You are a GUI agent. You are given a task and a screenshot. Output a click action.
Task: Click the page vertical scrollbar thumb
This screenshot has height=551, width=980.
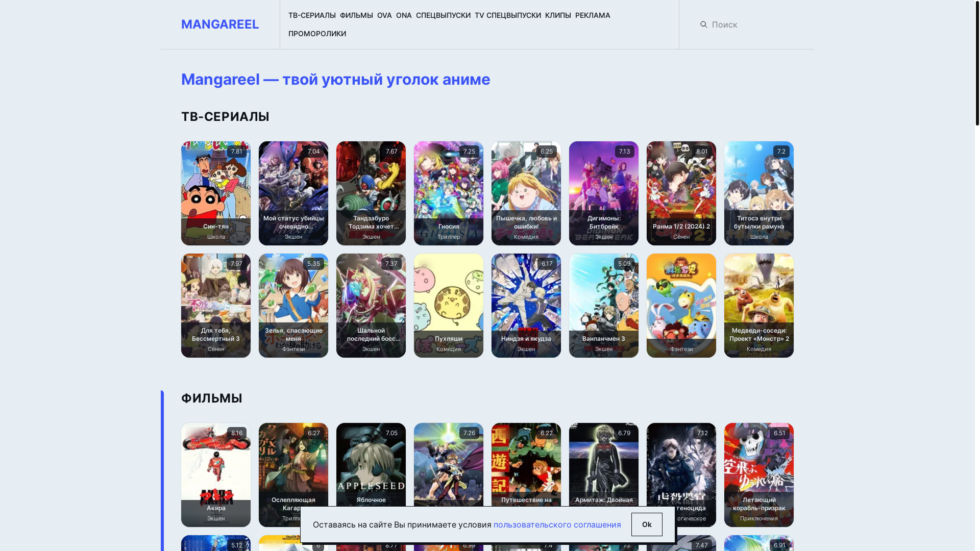click(977, 63)
